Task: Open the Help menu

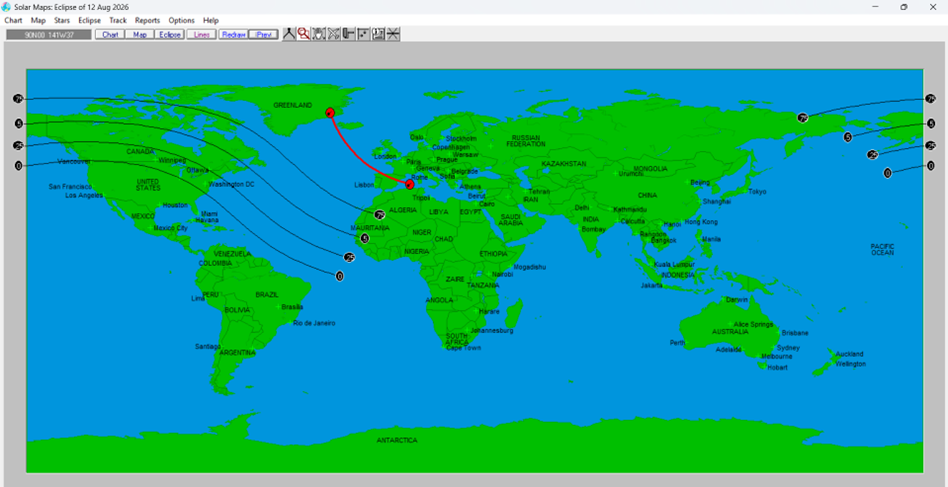Action: pos(211,20)
